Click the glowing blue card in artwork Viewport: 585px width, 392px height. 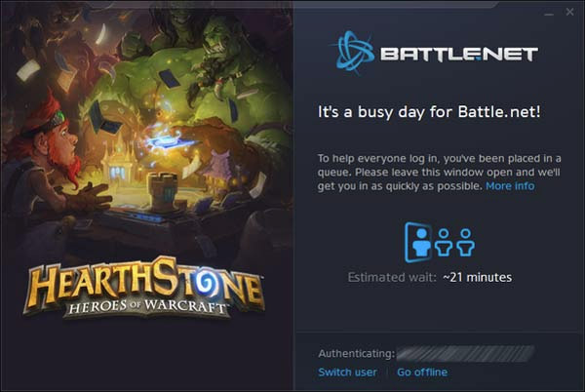pos(168,142)
